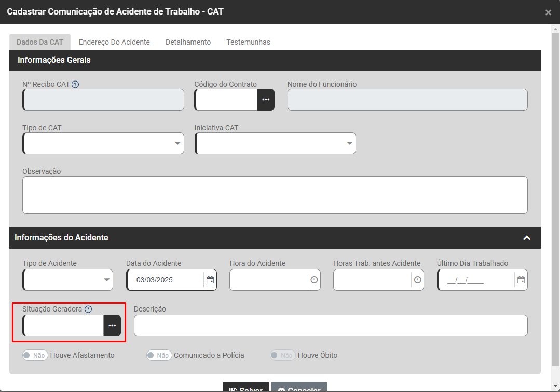Click the Situação Geradora help icon
560x392 pixels.
click(88, 309)
